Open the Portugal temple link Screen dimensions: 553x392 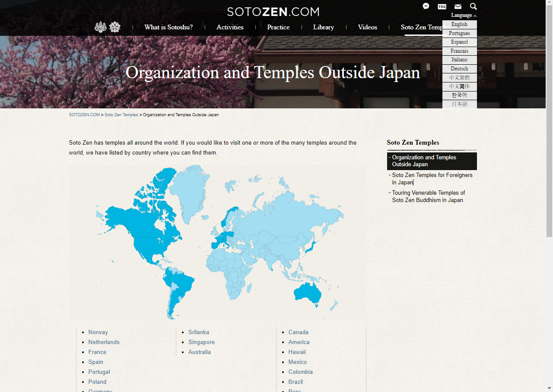(x=99, y=372)
